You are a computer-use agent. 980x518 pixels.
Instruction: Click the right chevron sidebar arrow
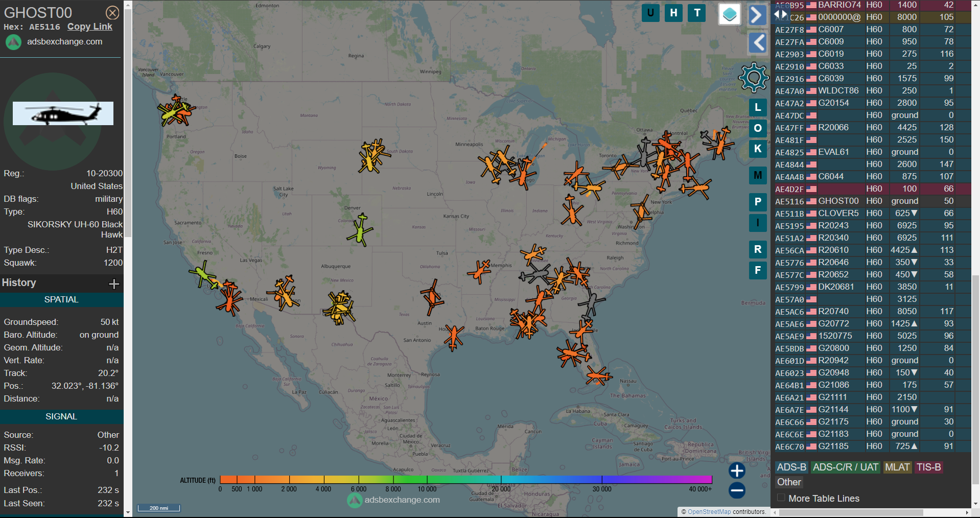click(x=757, y=14)
